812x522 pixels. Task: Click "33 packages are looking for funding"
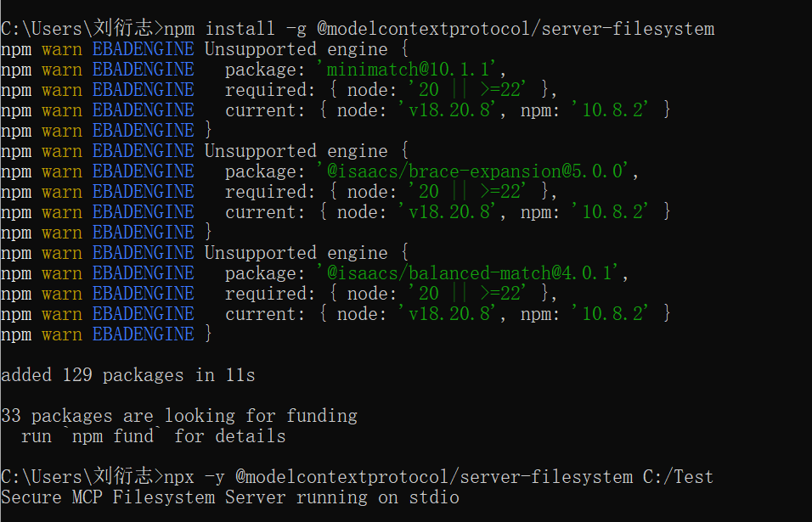[x=178, y=416]
